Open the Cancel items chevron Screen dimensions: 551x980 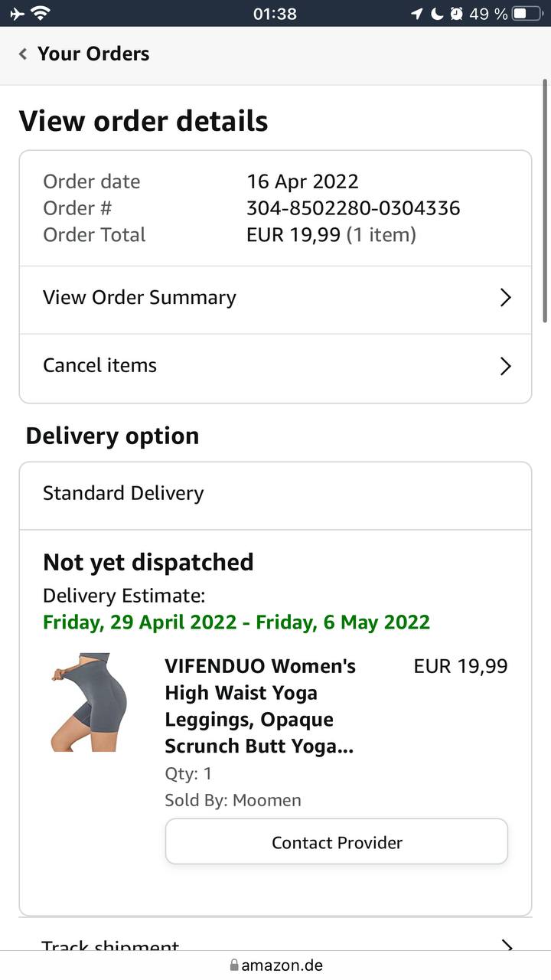coord(505,366)
